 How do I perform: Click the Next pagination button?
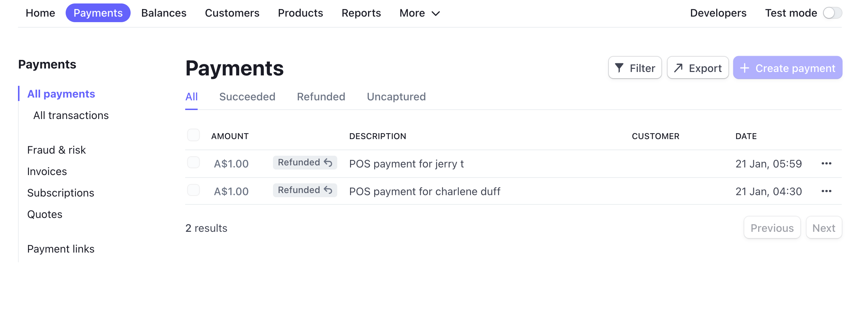tap(823, 228)
